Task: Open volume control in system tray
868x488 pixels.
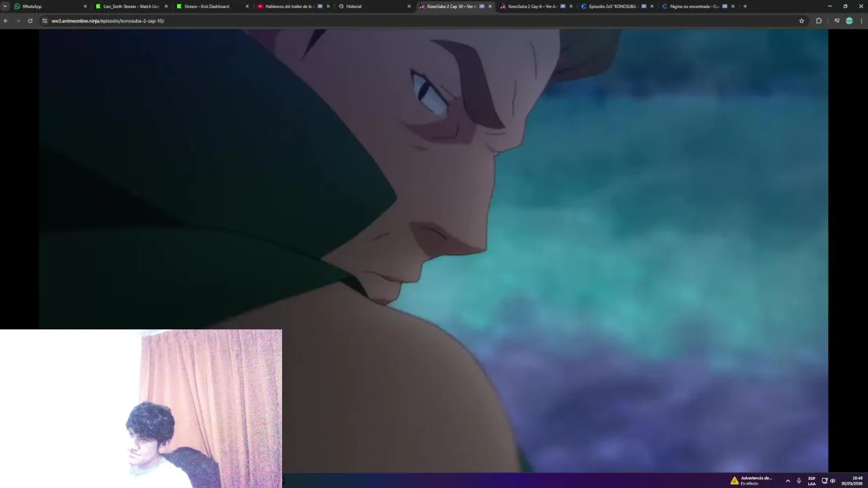Action: (x=833, y=481)
